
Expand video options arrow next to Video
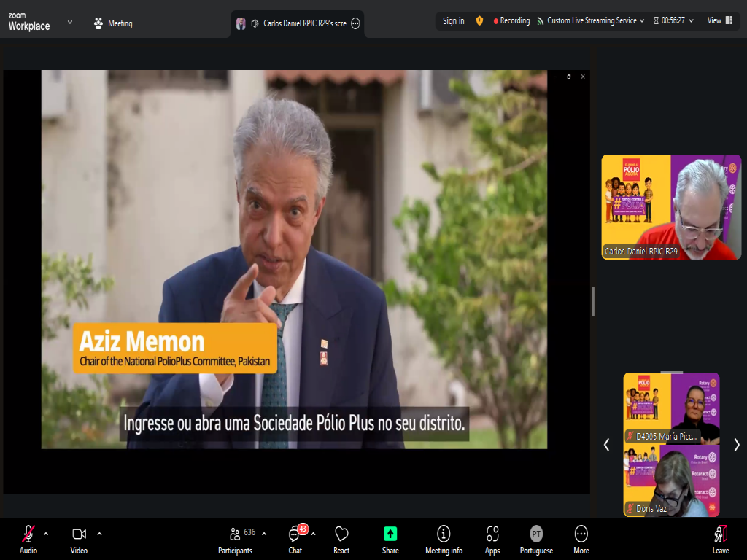coord(99,533)
